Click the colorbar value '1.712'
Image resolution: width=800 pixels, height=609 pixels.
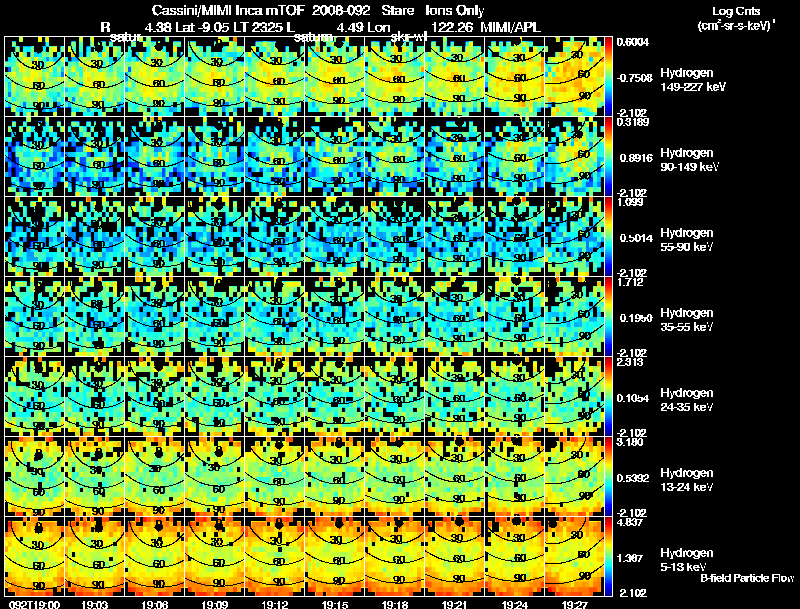click(630, 282)
